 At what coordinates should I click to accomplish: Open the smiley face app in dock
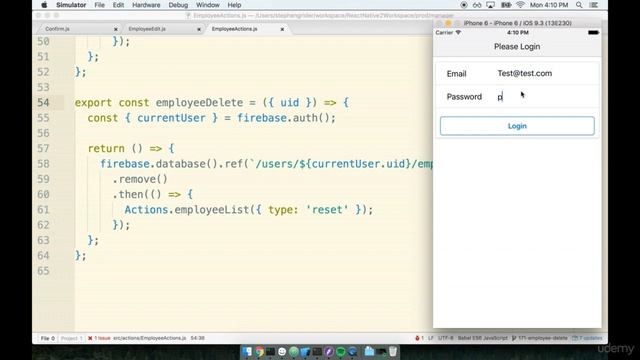[282, 351]
